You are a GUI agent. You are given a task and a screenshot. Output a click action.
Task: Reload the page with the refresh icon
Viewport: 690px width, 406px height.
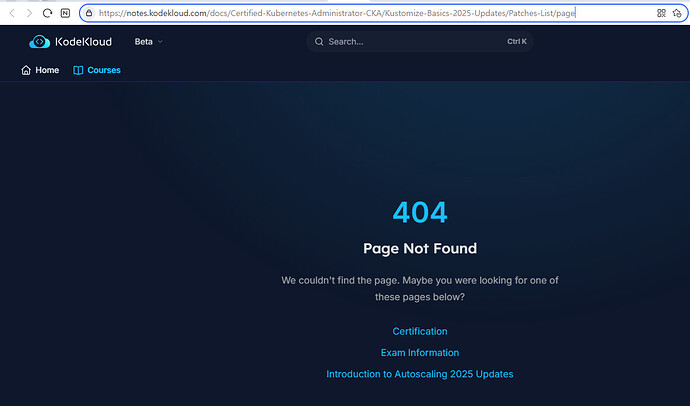[47, 13]
